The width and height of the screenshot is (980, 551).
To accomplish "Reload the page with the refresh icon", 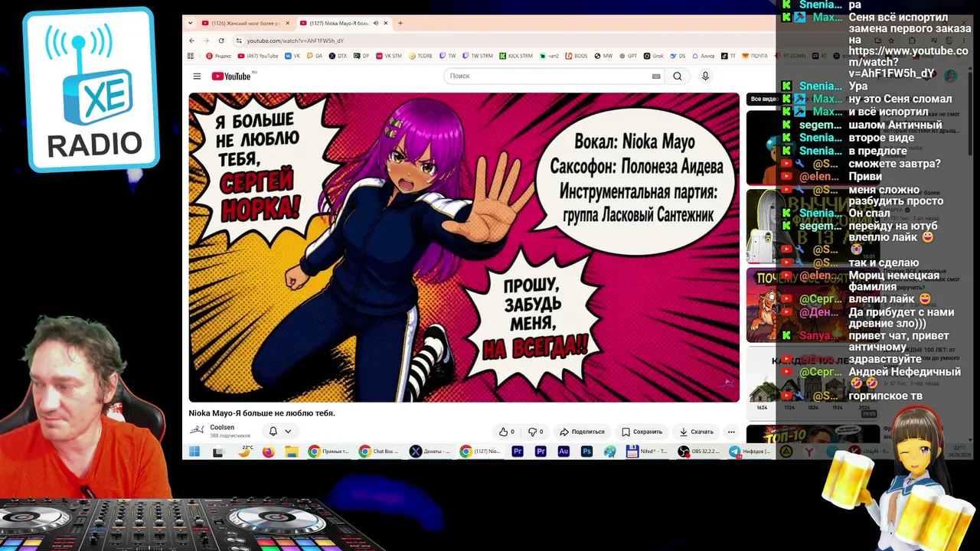I will click(221, 41).
